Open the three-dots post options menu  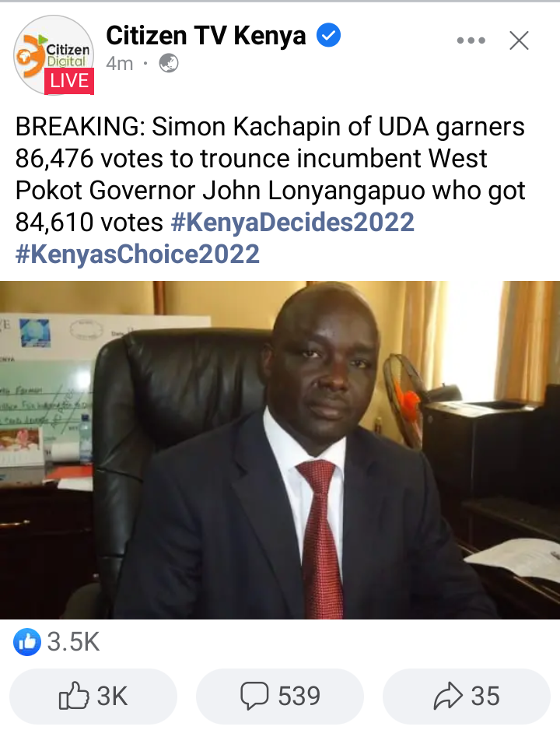[x=471, y=40]
